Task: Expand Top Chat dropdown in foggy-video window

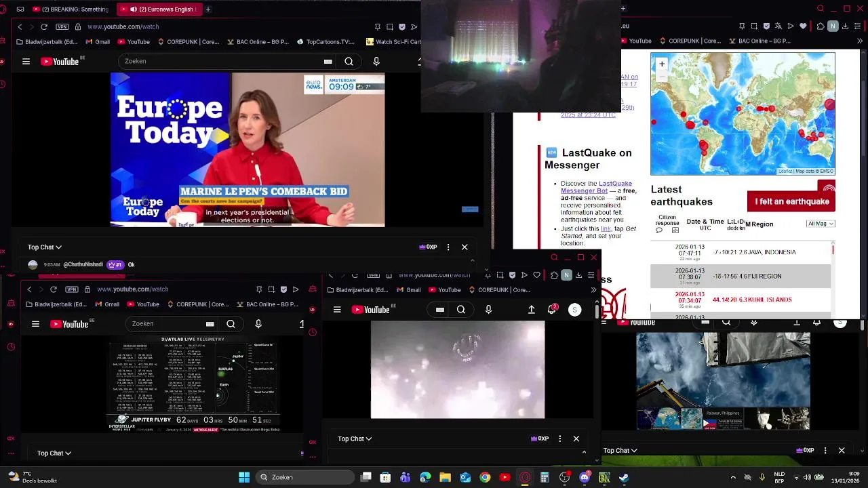Action: [x=355, y=439]
